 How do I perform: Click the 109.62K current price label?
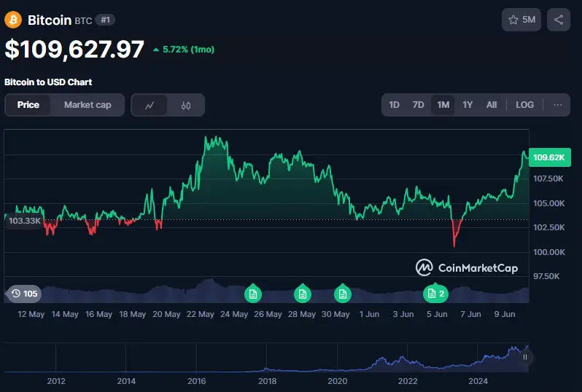coord(549,157)
